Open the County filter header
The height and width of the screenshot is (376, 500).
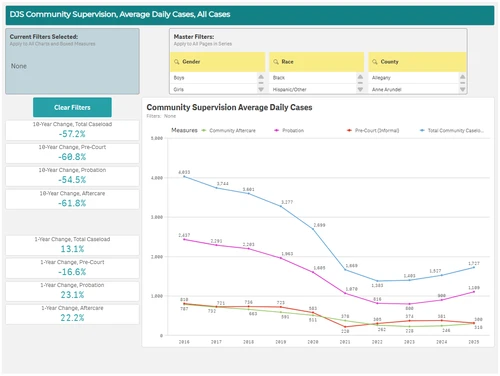click(x=417, y=62)
